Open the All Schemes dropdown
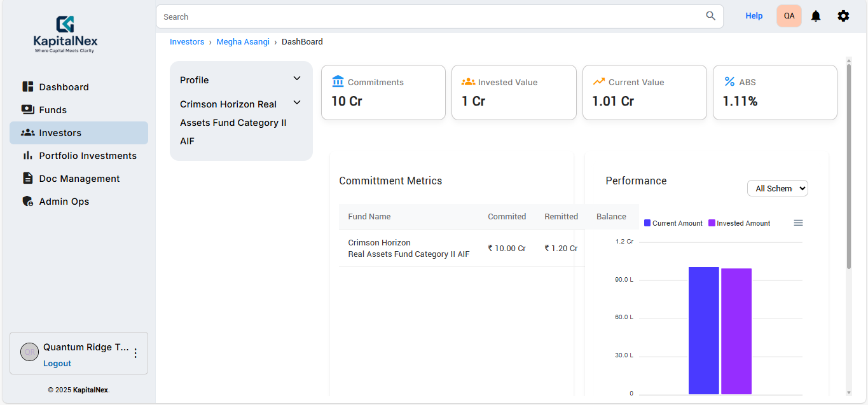The image size is (868, 405). pos(778,188)
